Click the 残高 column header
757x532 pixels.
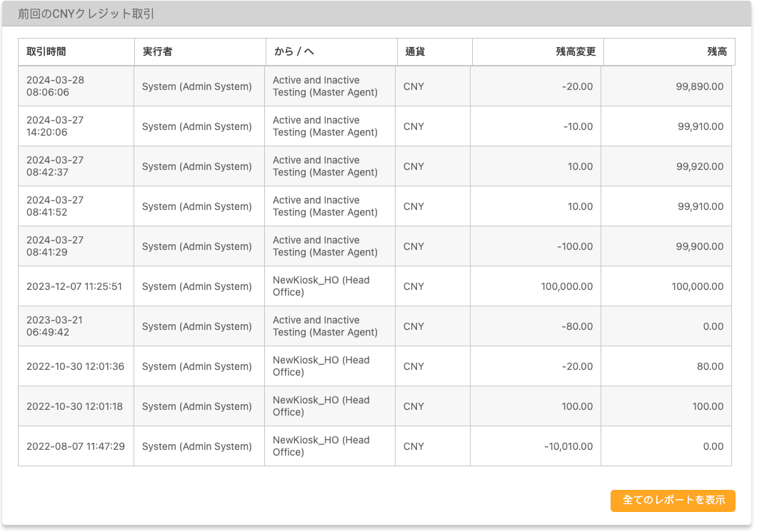[x=716, y=51]
